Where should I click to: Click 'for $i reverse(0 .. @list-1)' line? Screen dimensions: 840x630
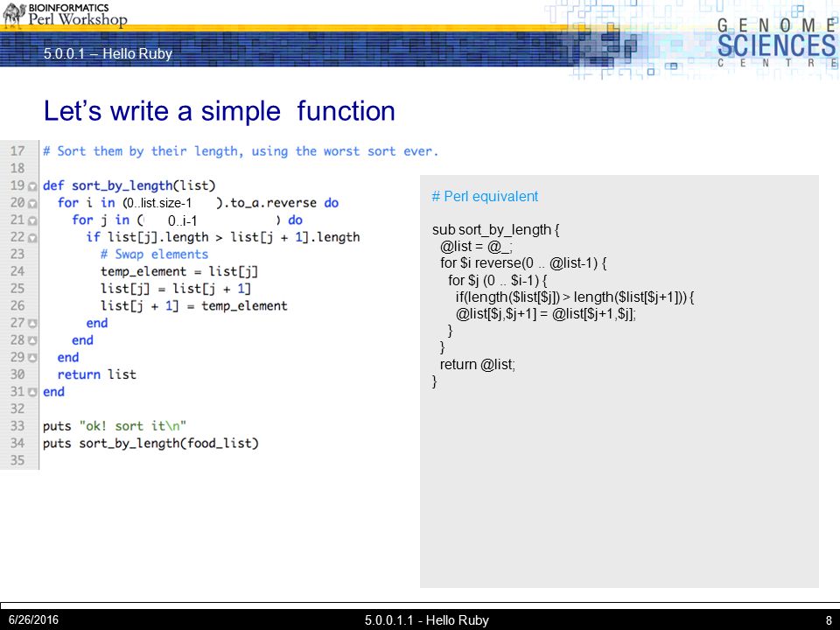[x=523, y=263]
